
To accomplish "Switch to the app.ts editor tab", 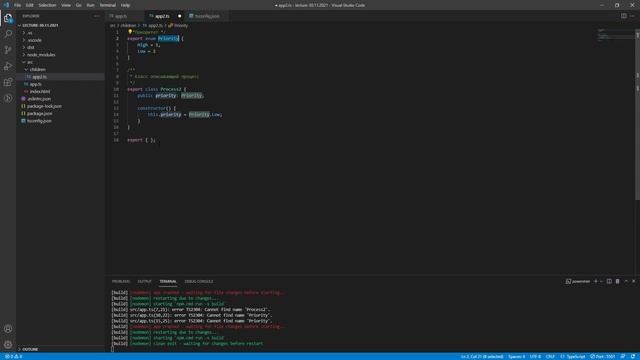I will [x=121, y=16].
